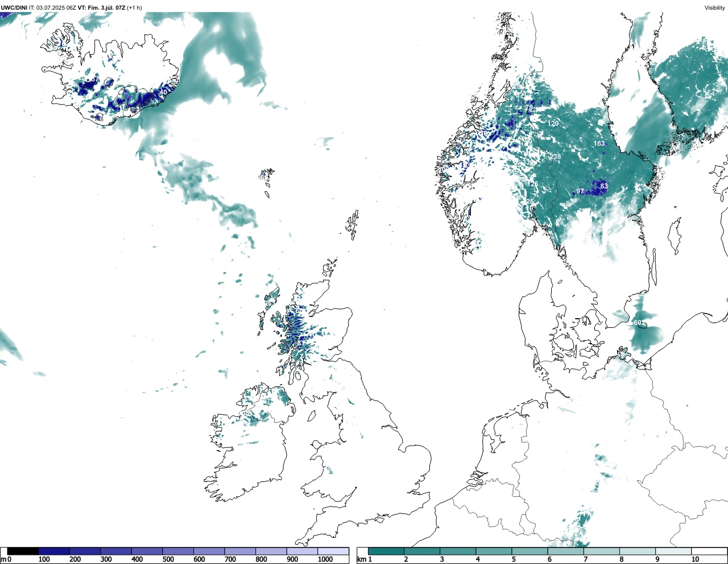Click the '03.07.2025 06Z' initial time text
The image size is (728, 564).
pyautogui.click(x=56, y=7)
